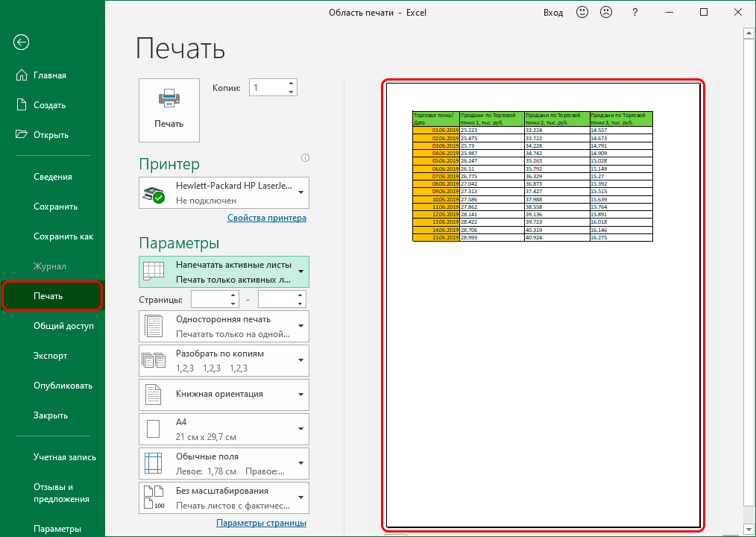The image size is (756, 537).
Task: Open the Save As menu item
Action: click(x=63, y=236)
